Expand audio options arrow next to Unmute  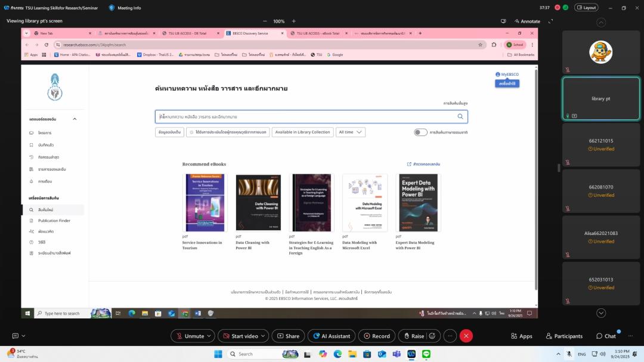(210, 336)
